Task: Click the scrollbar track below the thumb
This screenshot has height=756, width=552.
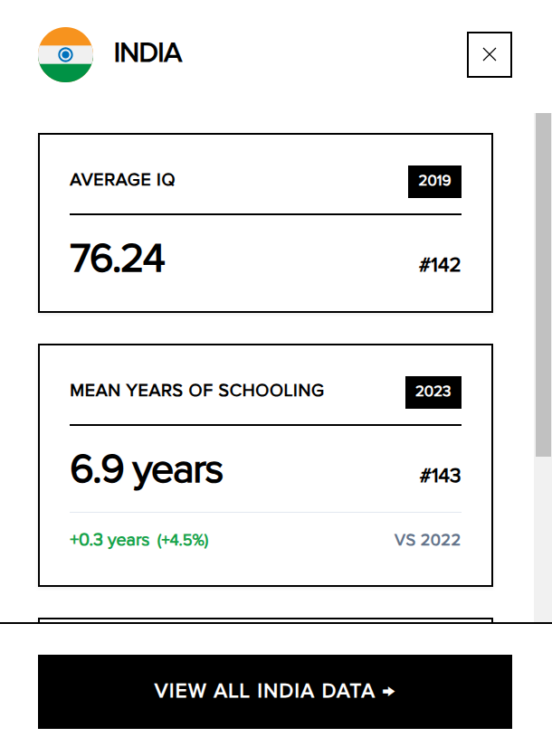Action: coord(543,539)
